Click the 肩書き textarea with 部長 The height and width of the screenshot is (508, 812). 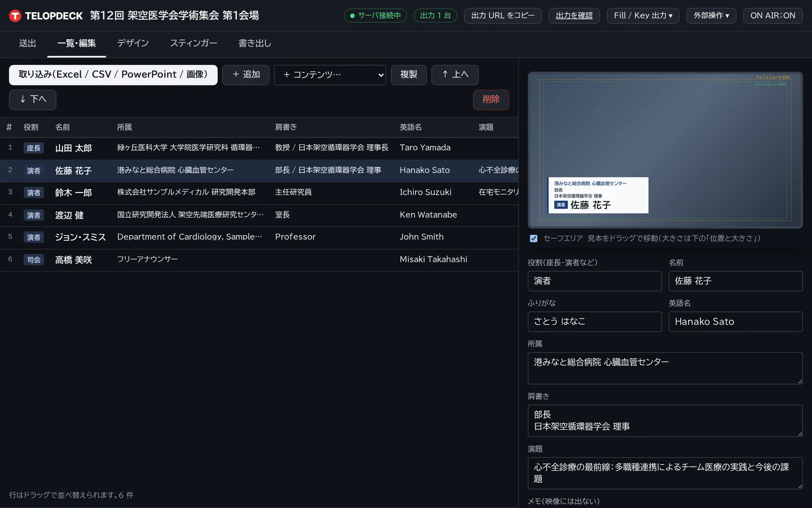tap(665, 421)
